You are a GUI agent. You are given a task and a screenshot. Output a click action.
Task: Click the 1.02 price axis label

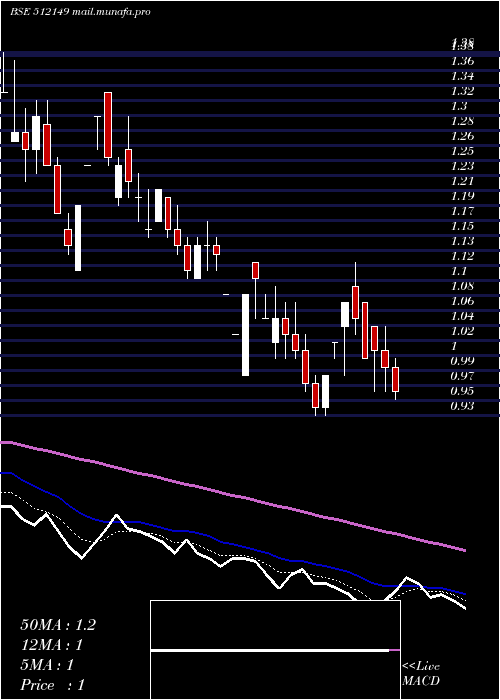pos(462,331)
